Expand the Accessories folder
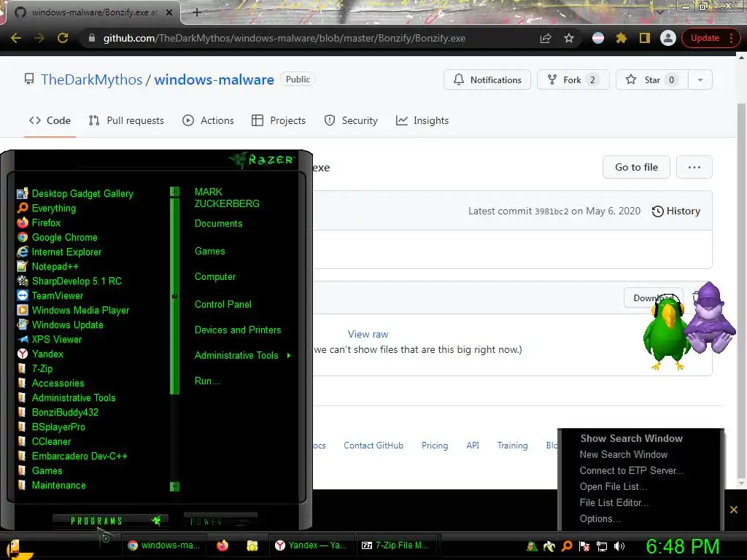Image resolution: width=747 pixels, height=560 pixels. coord(50,384)
